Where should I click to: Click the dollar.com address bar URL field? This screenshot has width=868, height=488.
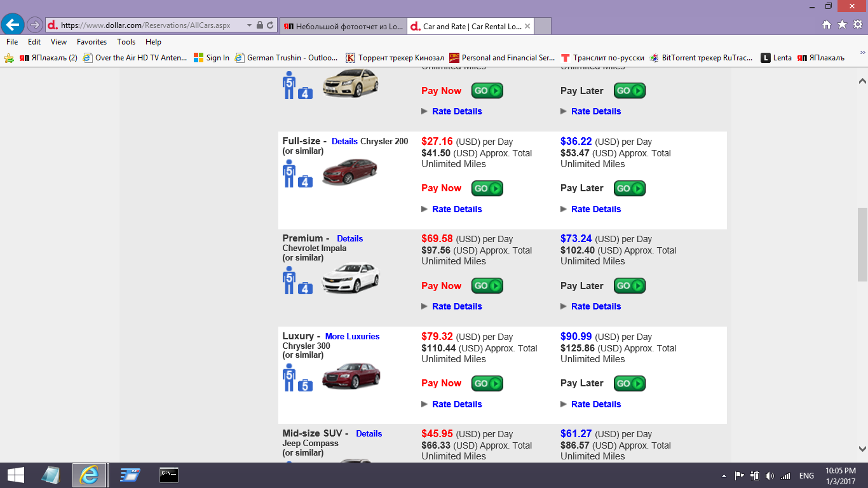(x=146, y=25)
